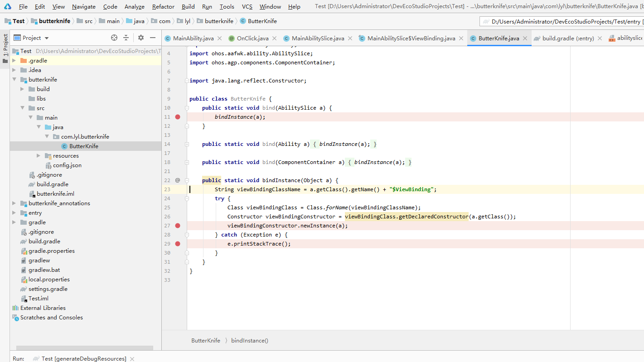Close the ButterKnife.java tab
This screenshot has height=362, width=644.
pyautogui.click(x=525, y=39)
